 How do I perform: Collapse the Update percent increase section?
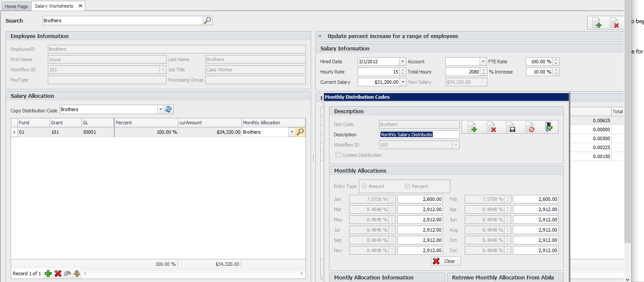(x=320, y=36)
